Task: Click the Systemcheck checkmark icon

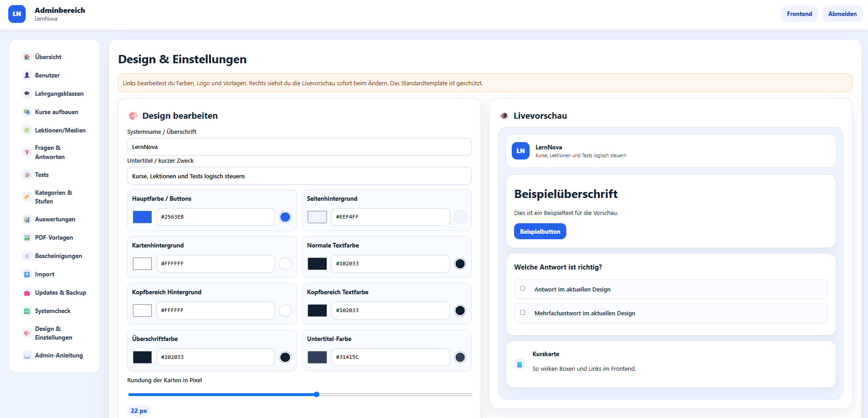Action: pyautogui.click(x=27, y=311)
